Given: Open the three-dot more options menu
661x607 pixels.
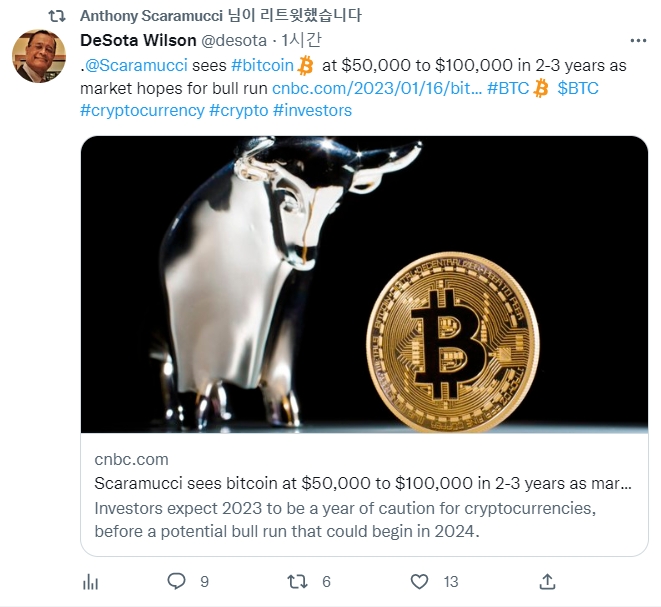Looking at the screenshot, I should click(638, 40).
